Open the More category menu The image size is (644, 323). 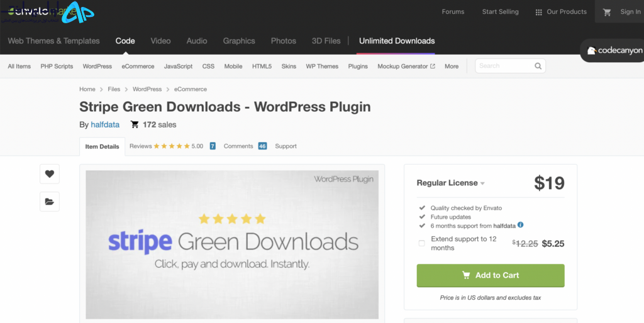coord(452,66)
